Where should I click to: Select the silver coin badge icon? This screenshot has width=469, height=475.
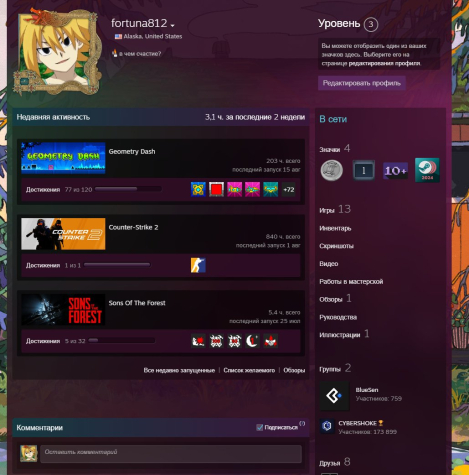tap(332, 170)
